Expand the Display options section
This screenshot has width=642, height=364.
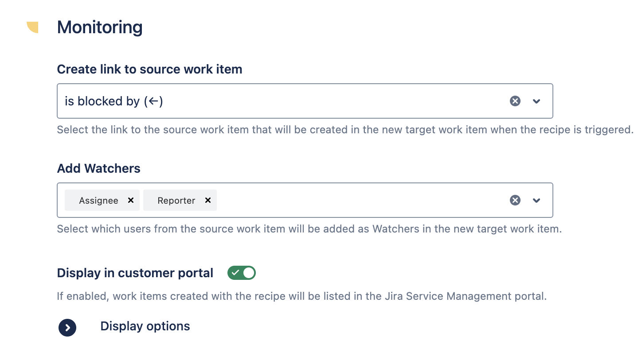145,326
